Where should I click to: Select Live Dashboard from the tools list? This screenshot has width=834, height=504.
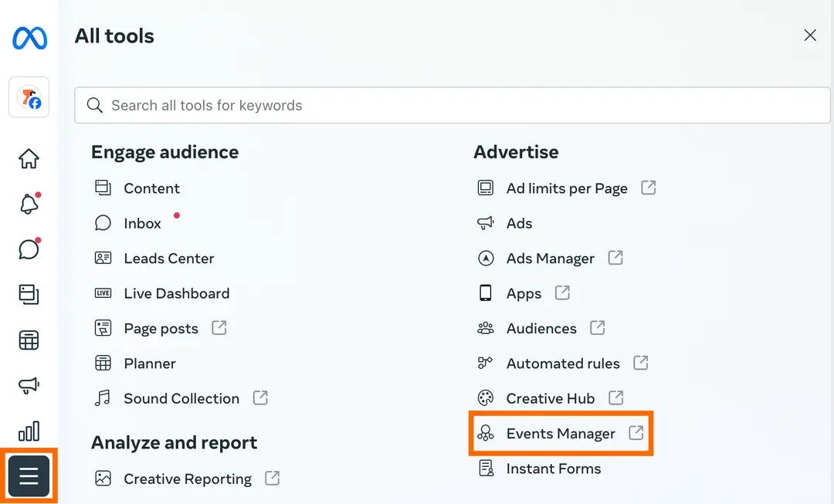tap(176, 293)
